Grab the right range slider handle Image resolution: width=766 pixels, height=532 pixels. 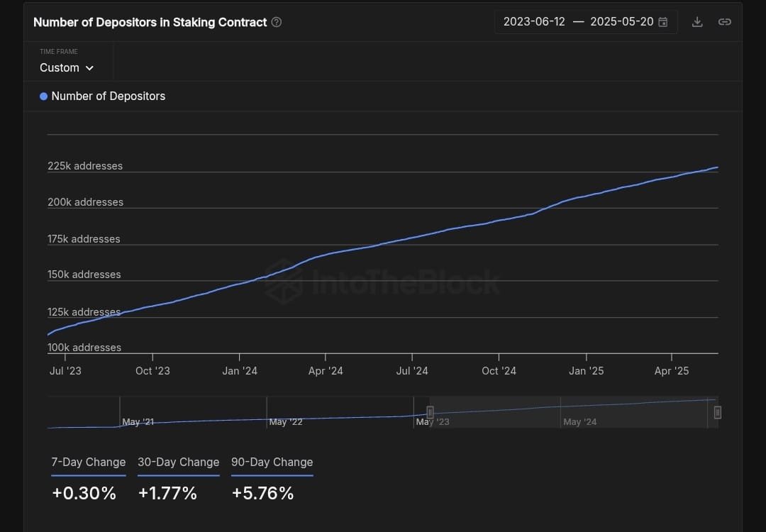tap(717, 412)
